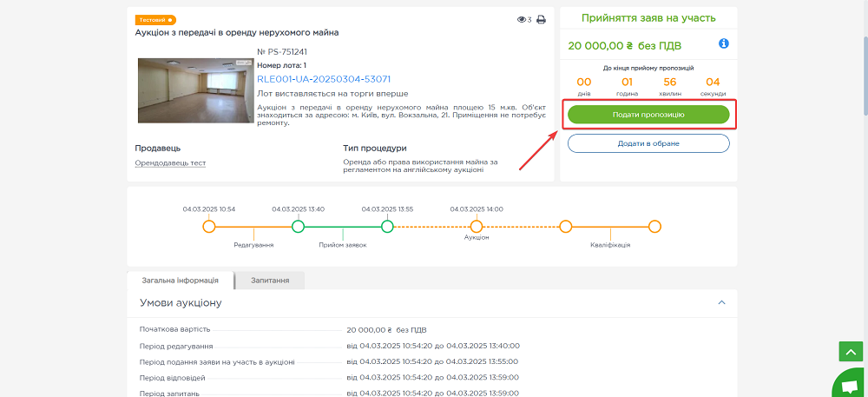Open the blue info icon beside price

723,43
